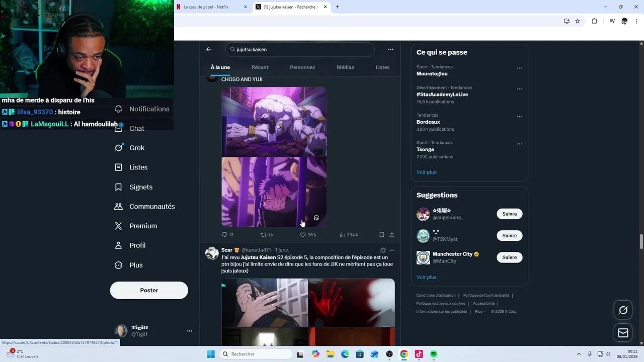644x362 pixels.
Task: Open Spotify from the taskbar
Action: [x=434, y=354]
